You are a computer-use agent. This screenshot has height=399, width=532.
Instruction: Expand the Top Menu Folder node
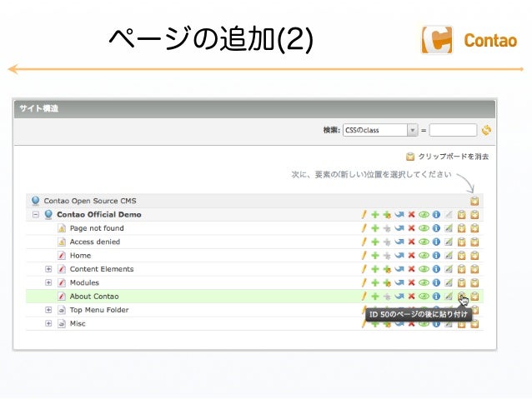pos(48,310)
